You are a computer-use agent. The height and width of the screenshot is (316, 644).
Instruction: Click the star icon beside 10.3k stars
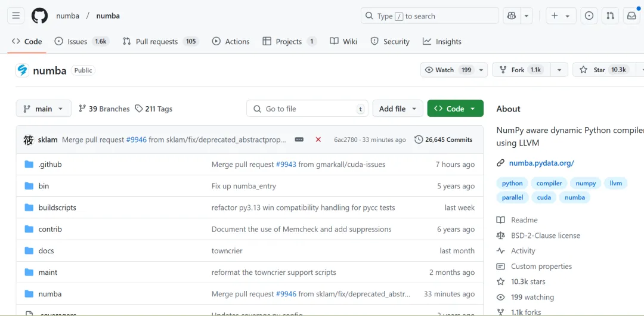[500, 281]
